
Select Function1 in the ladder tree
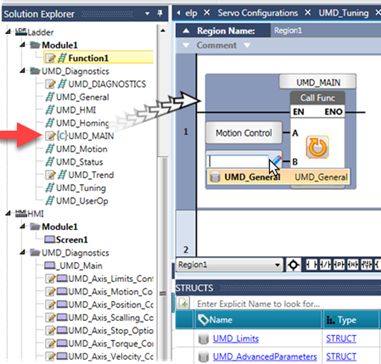[x=88, y=58]
